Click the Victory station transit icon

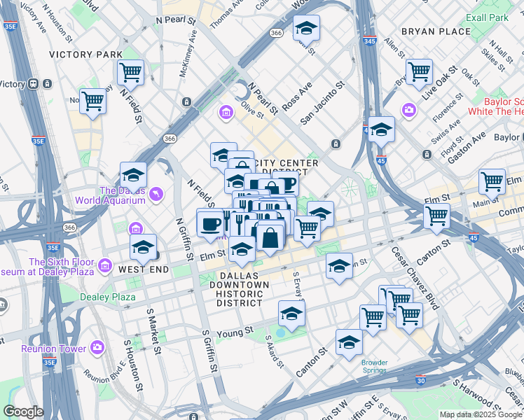click(33, 84)
